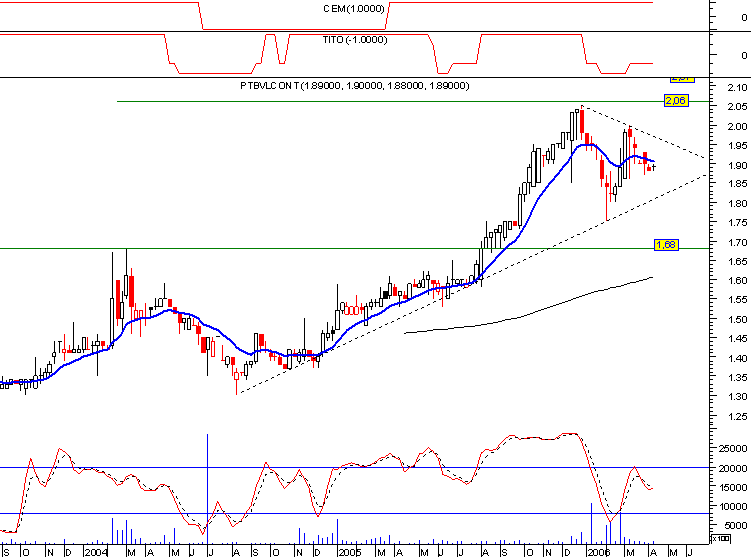
Task: Click the 25000 volume axis value
Action: [733, 449]
